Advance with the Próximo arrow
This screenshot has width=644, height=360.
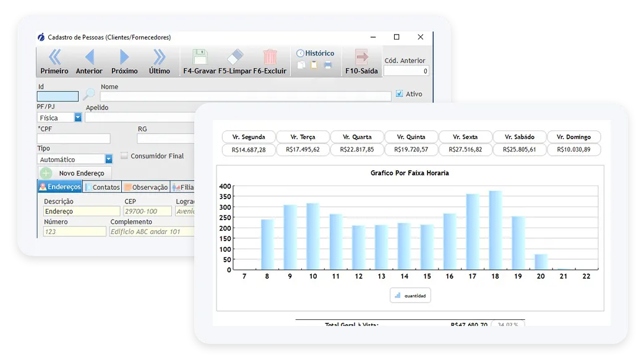pyautogui.click(x=124, y=62)
